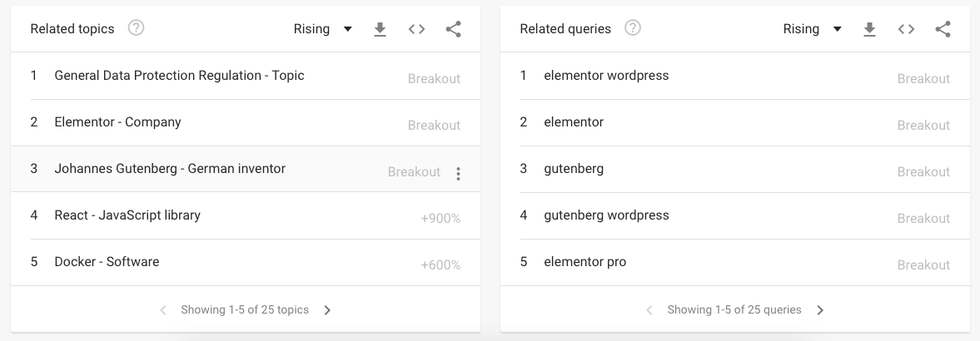
Task: Go to next page of topics
Action: point(327,310)
